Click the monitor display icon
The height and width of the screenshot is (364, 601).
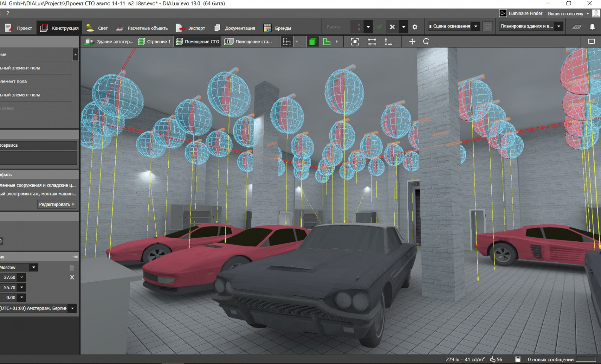click(x=591, y=42)
